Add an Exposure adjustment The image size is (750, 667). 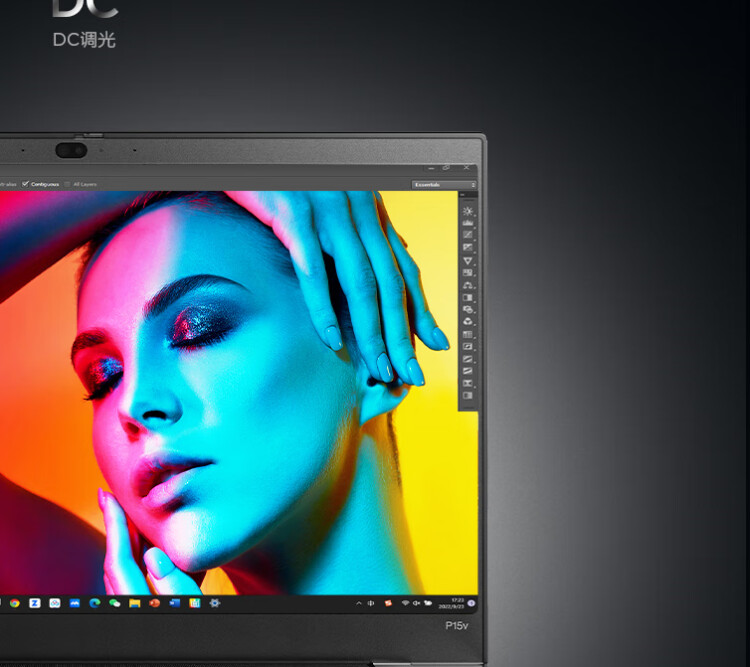(468, 247)
